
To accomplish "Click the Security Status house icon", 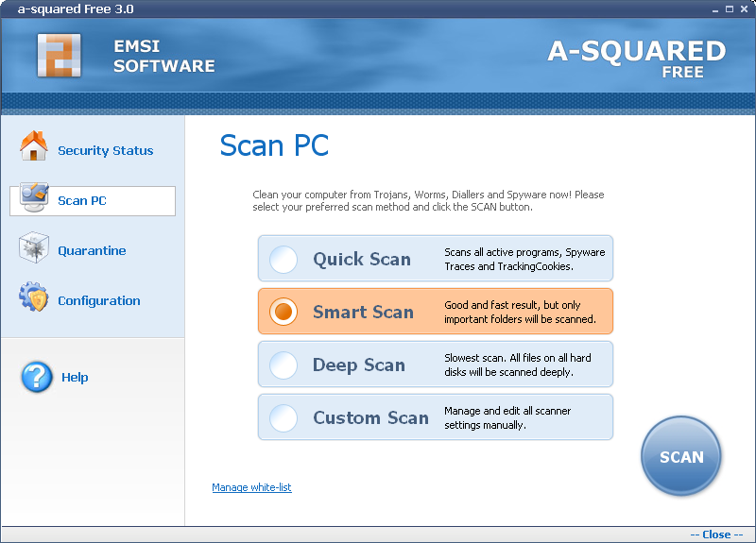I will [x=34, y=147].
